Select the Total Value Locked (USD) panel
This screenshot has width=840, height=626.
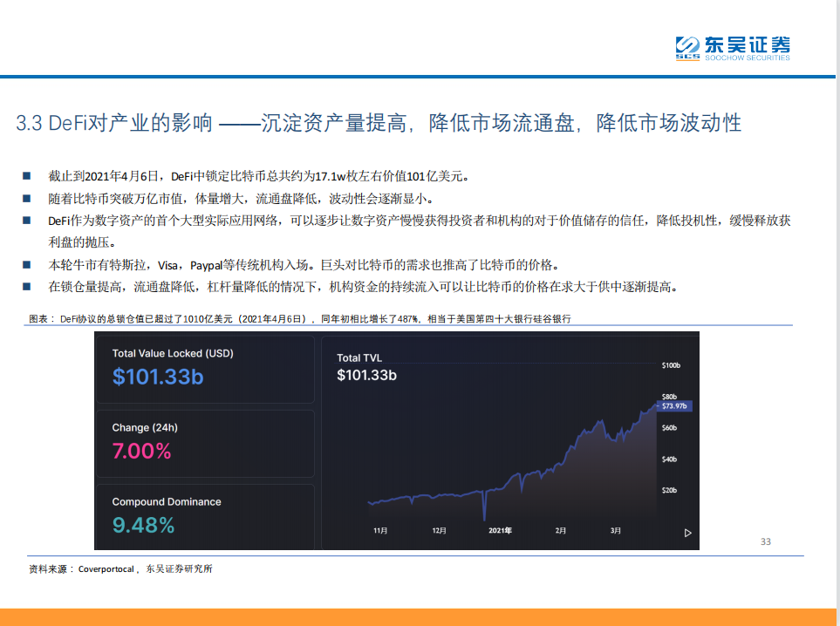[205, 369]
